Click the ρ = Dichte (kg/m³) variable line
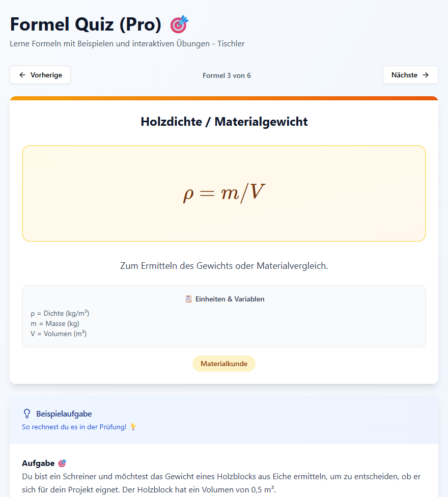Screen dimensions: 448x497 [x=60, y=313]
